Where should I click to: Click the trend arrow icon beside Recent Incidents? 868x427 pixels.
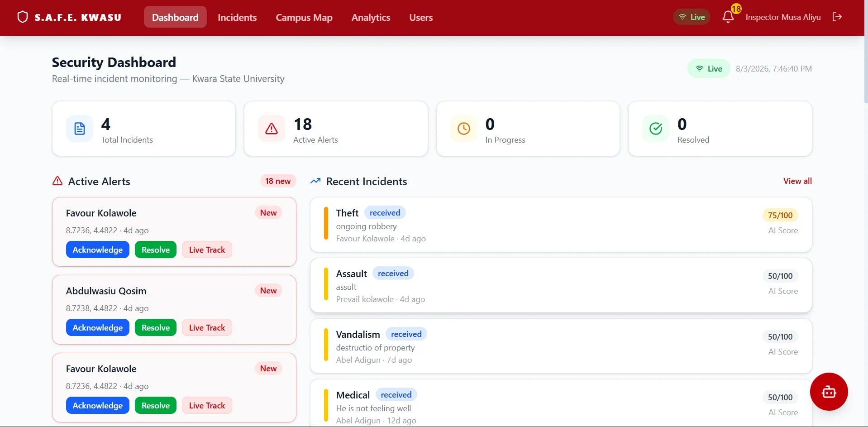coord(315,181)
